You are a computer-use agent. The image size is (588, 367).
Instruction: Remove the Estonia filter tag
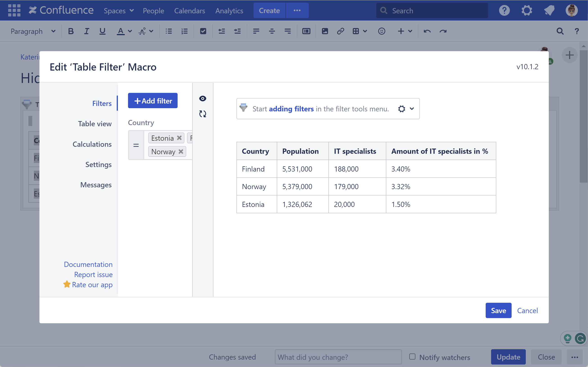[x=179, y=138]
